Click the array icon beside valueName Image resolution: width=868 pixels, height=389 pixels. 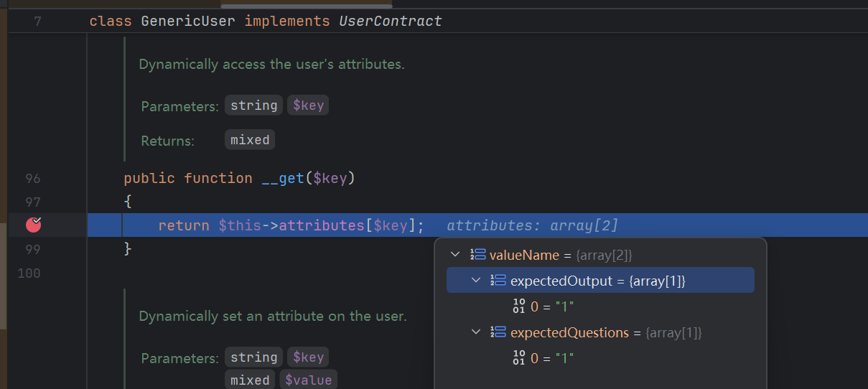pyautogui.click(x=477, y=255)
